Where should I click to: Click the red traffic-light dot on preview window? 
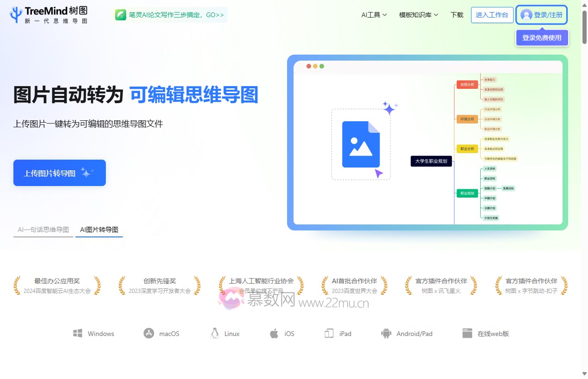(x=308, y=66)
